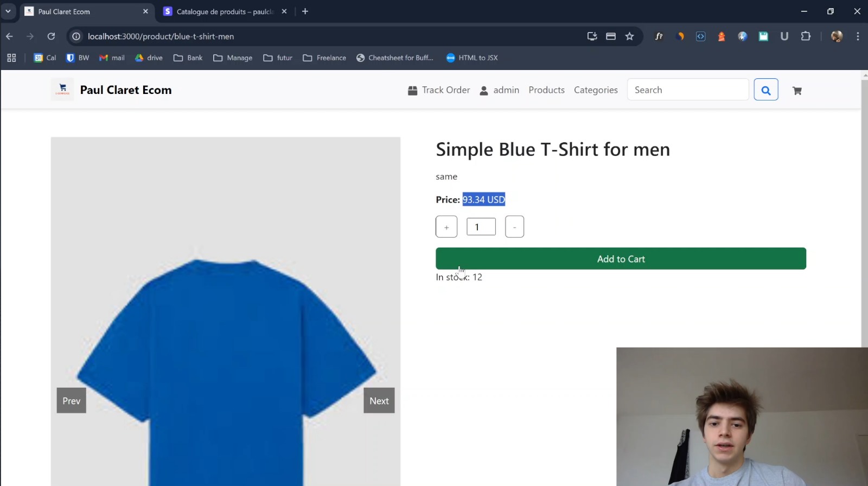Open the fonts 'f?' extension icon

click(x=659, y=36)
